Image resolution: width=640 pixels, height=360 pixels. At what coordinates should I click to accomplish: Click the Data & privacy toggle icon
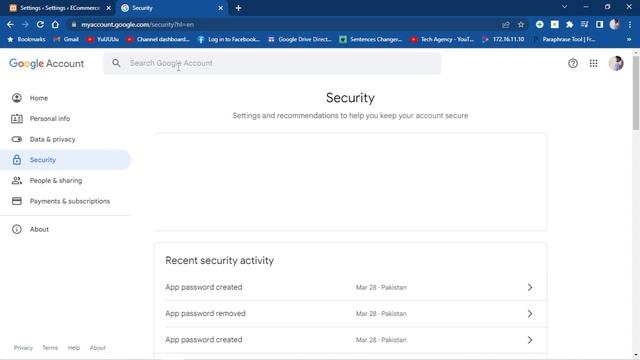17,139
